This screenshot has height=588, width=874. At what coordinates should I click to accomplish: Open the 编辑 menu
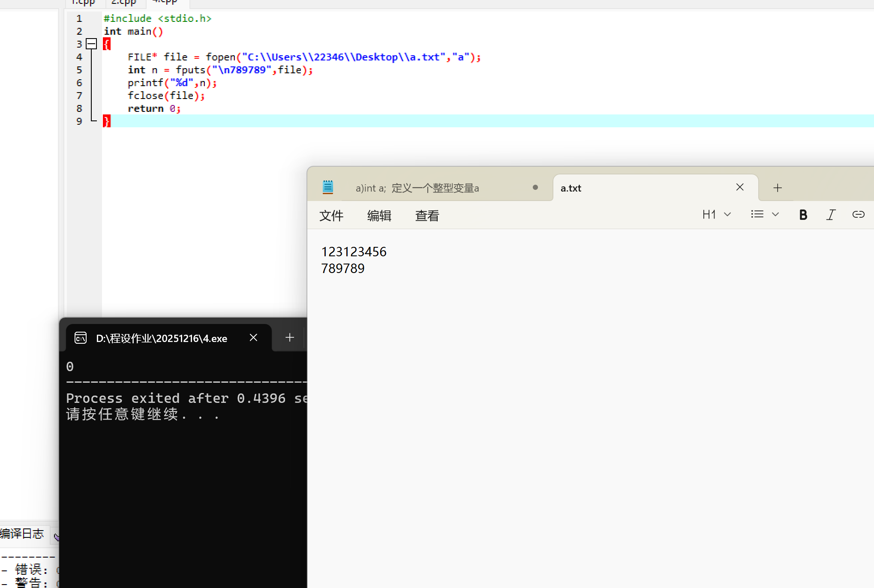click(379, 216)
